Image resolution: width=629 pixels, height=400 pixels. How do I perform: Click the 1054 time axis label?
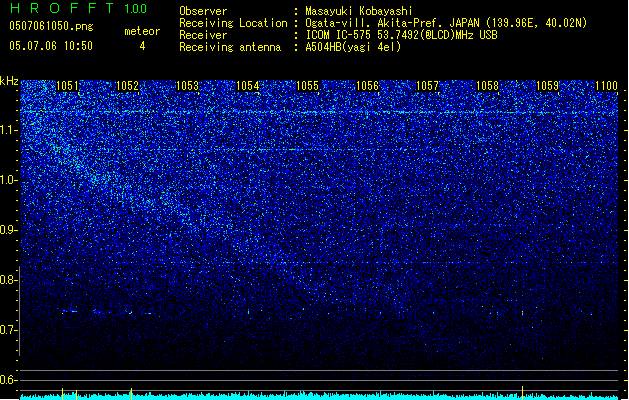click(248, 86)
